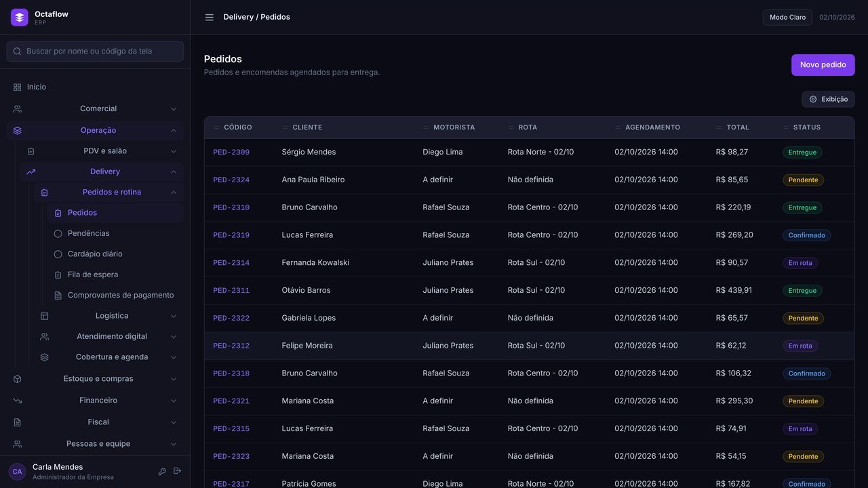
Task: Open Comprovantes de pagamento menu item
Action: pyautogui.click(x=115, y=296)
